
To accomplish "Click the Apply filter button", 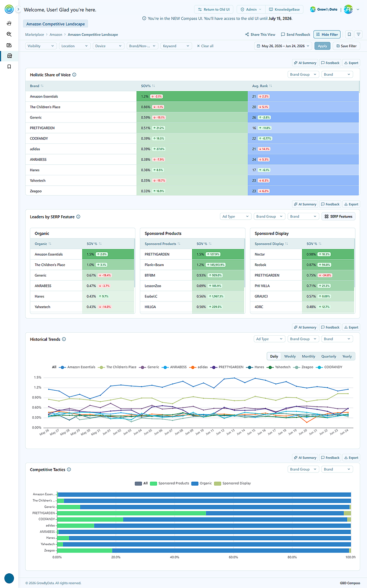I will pos(322,46).
